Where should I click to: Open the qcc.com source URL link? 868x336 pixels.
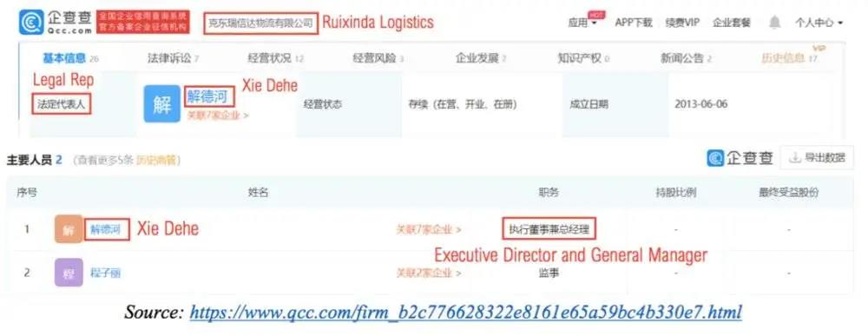point(465,311)
